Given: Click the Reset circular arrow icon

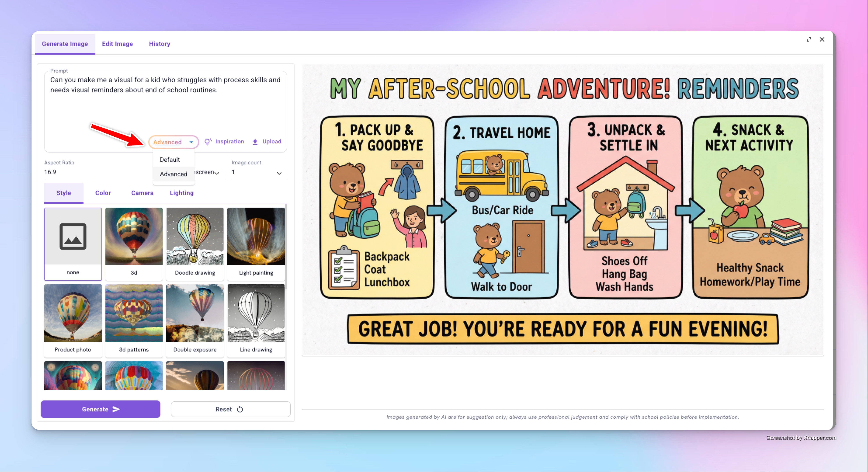Looking at the screenshot, I should tap(240, 409).
